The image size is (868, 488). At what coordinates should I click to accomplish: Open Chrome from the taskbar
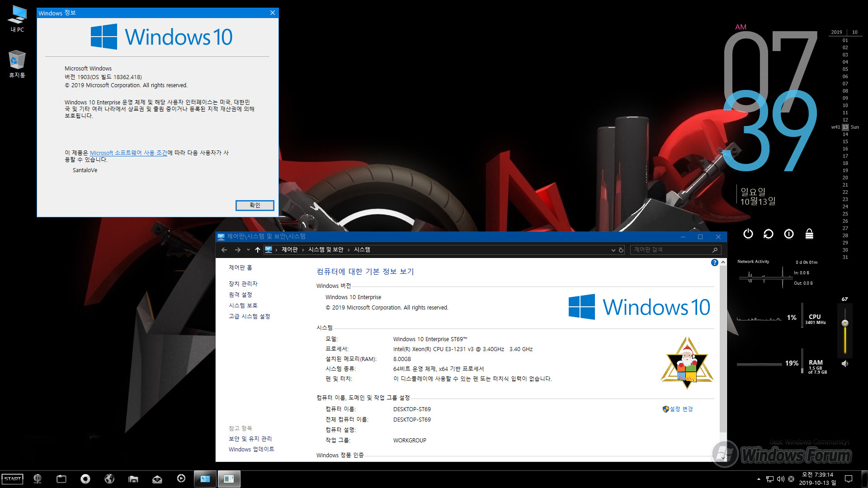click(x=85, y=479)
